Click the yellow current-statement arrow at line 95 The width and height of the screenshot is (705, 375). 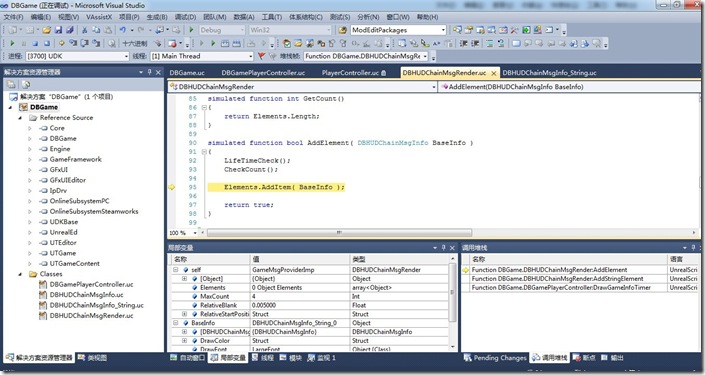[171, 187]
